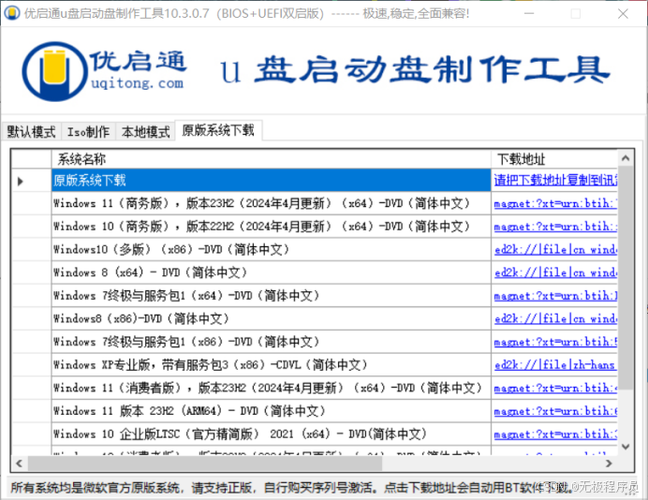648x500 pixels.
Task: Click the horizontal scrollbar thumb
Action: click(x=205, y=463)
